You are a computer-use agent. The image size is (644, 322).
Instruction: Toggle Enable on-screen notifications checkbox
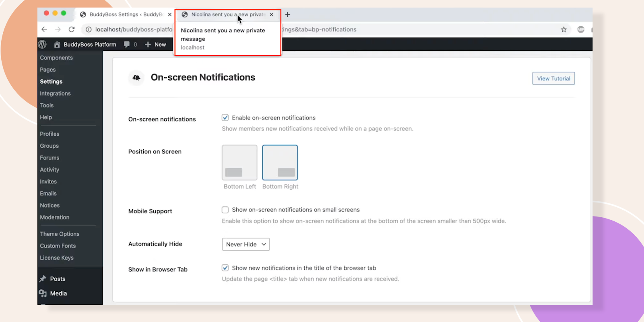coord(225,118)
